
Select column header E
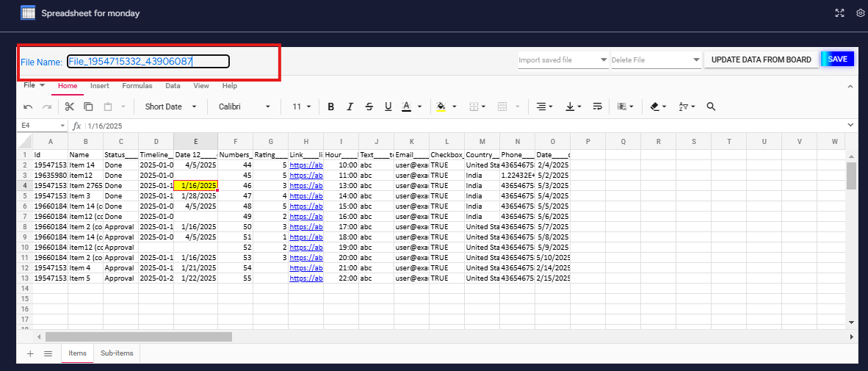[196, 141]
